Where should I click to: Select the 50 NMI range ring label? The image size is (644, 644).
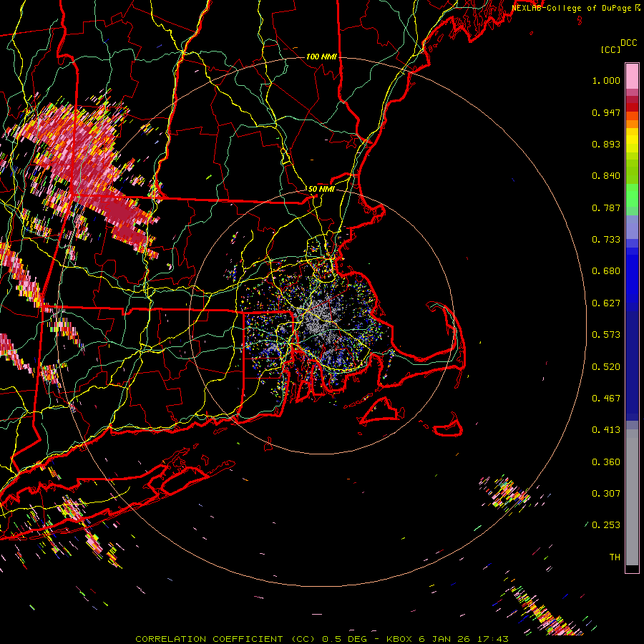[x=321, y=189]
